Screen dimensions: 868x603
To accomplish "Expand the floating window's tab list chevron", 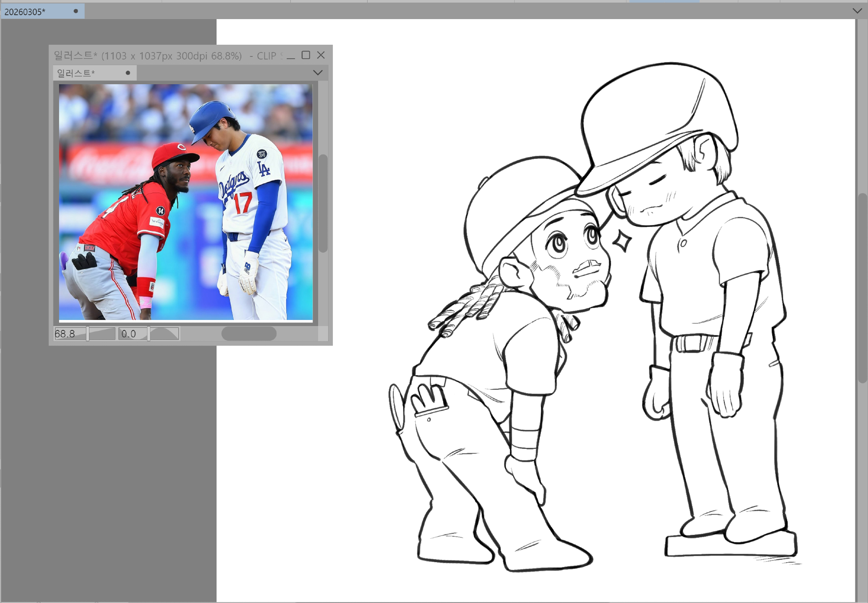I will [x=318, y=72].
